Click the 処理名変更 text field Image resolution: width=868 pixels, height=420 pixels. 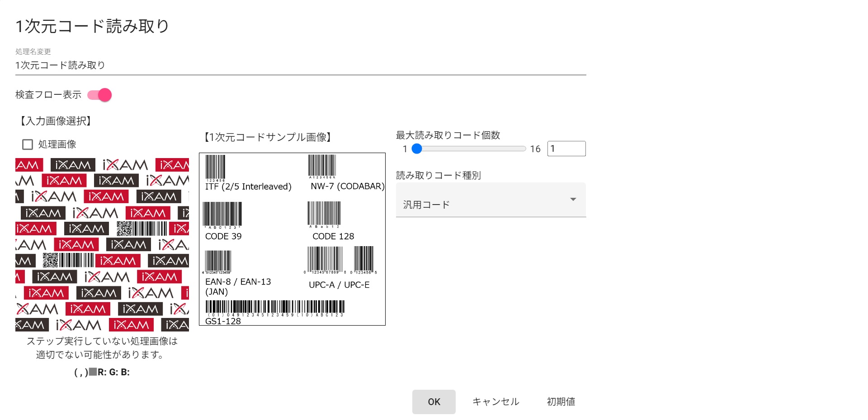(x=301, y=65)
